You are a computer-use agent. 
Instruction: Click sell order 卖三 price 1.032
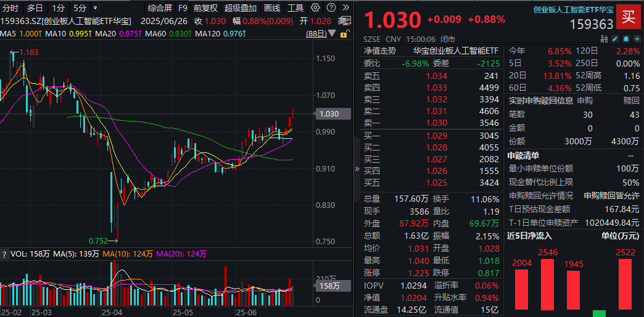437,99
